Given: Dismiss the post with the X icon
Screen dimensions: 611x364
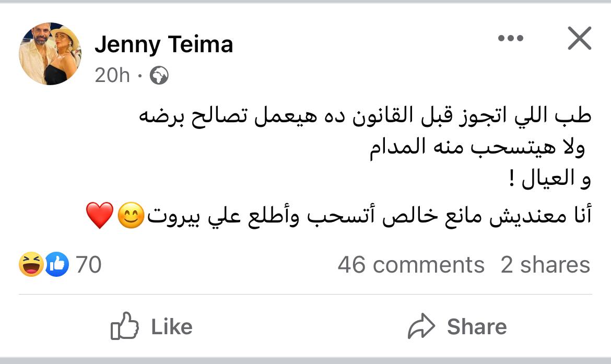Looking at the screenshot, I should [x=579, y=39].
